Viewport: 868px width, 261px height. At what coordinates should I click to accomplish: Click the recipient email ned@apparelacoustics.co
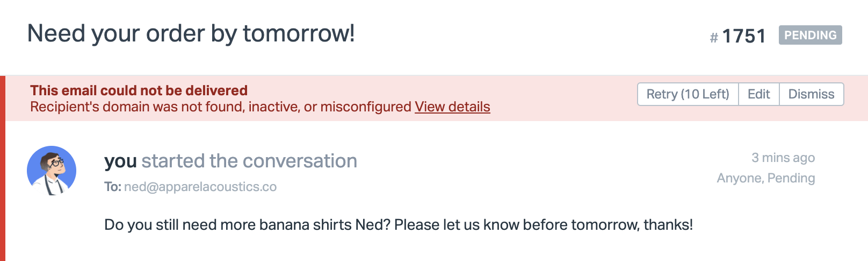coord(200,187)
